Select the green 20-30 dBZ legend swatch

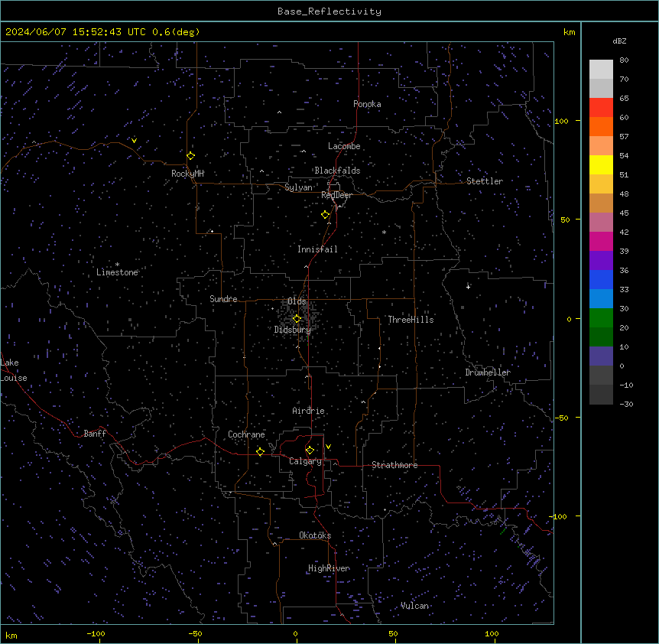click(x=601, y=318)
